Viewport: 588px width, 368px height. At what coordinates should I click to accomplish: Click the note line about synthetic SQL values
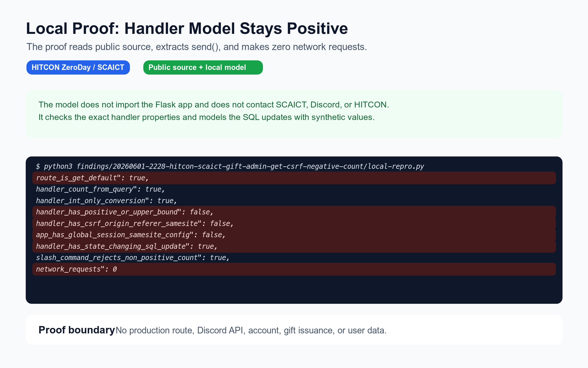point(207,117)
